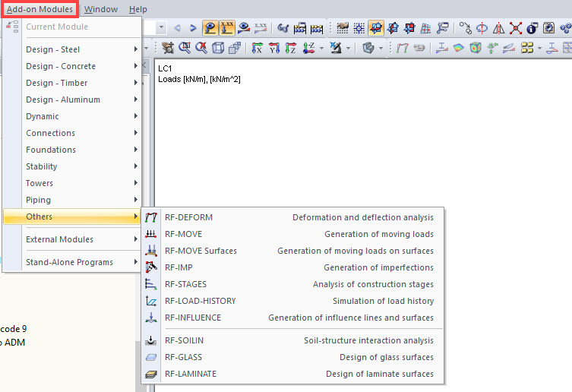Expand Connections modules submenu
This screenshot has height=392, width=572.
72,133
